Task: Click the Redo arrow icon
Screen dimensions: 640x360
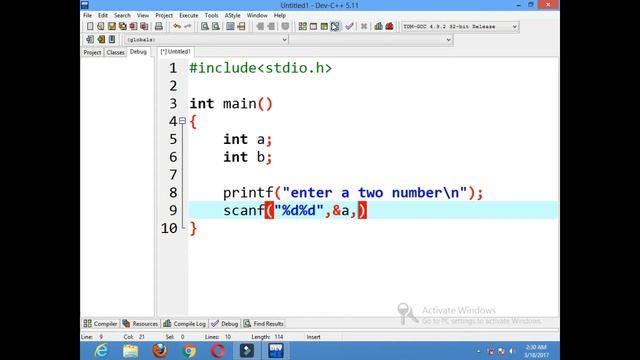Action: [x=188, y=27]
